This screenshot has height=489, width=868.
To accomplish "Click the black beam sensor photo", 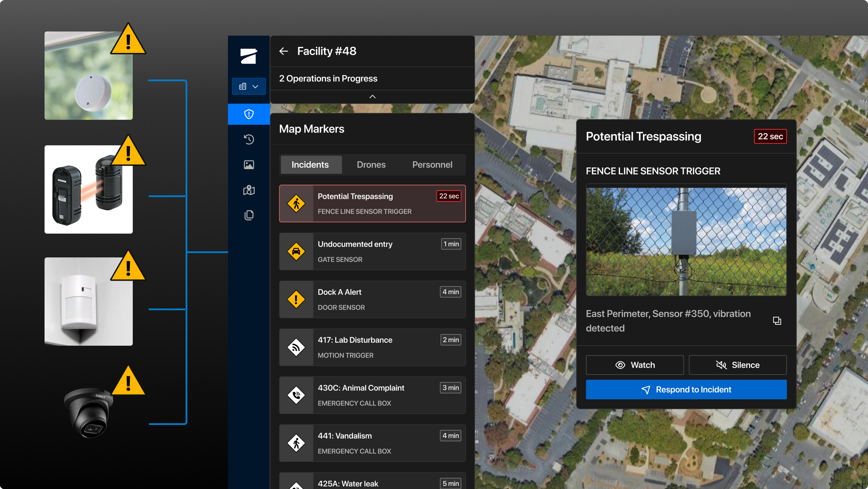I will coord(89,190).
